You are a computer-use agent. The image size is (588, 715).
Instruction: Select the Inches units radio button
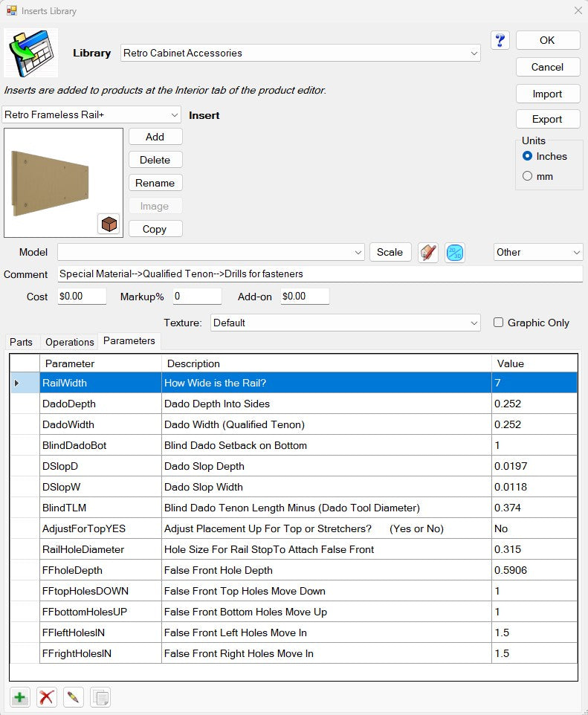pyautogui.click(x=528, y=157)
